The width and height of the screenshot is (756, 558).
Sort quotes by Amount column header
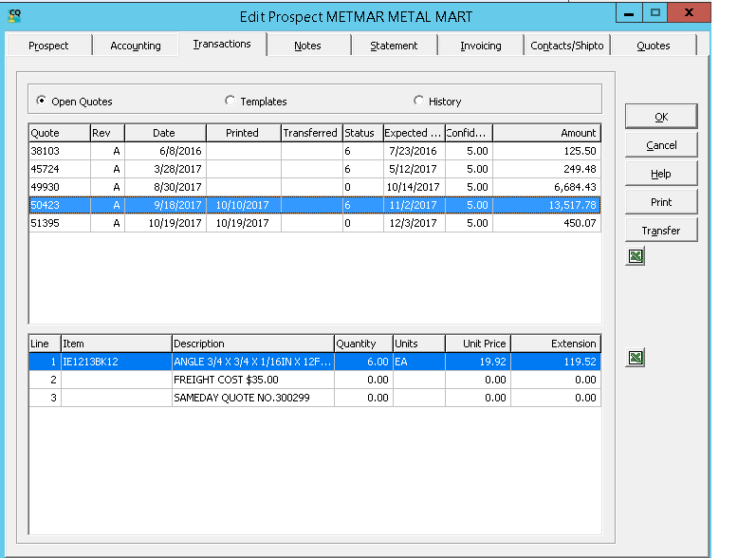(x=546, y=133)
